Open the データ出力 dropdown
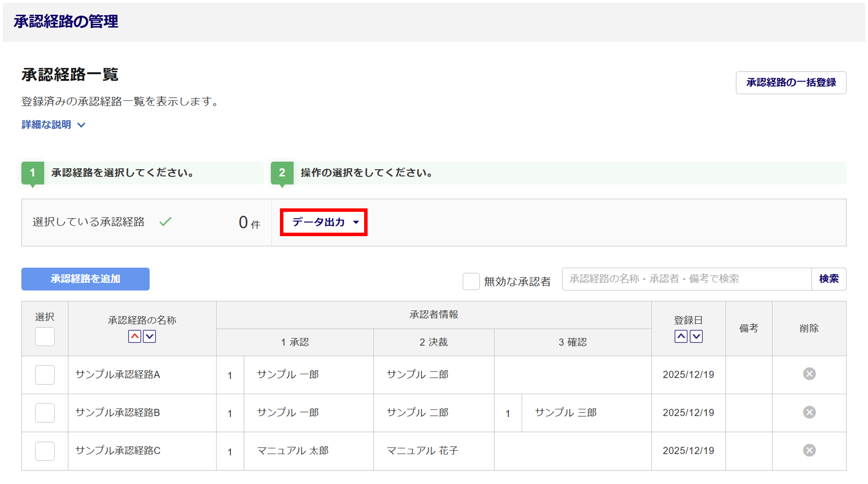Viewport: 868px width, 484px height. coord(324,222)
